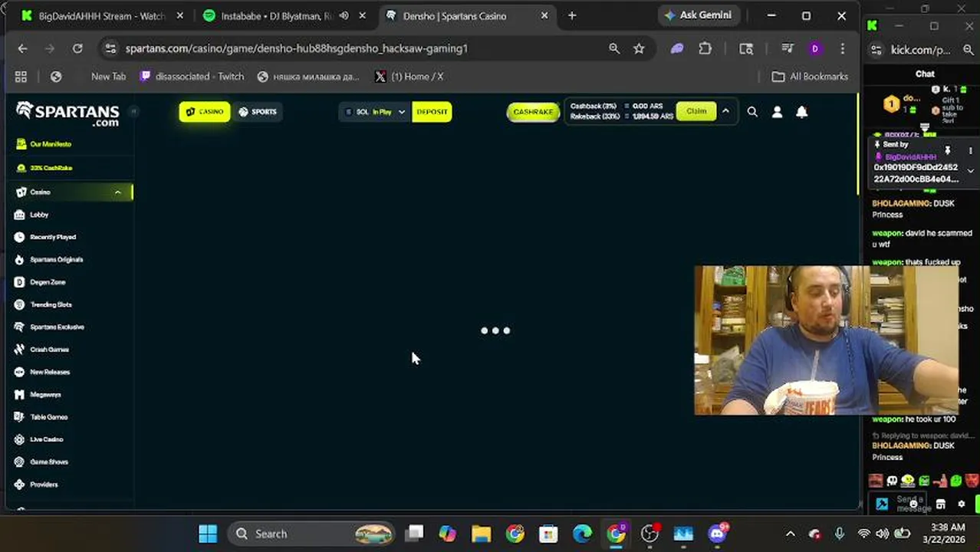This screenshot has width=980, height=552.
Task: Bookmark this page with the star icon
Action: tap(639, 48)
